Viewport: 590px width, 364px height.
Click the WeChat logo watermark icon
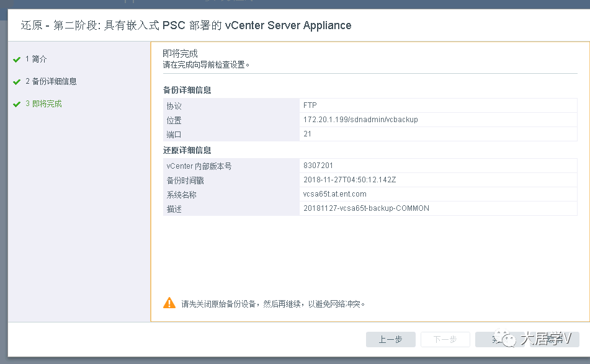click(506, 339)
